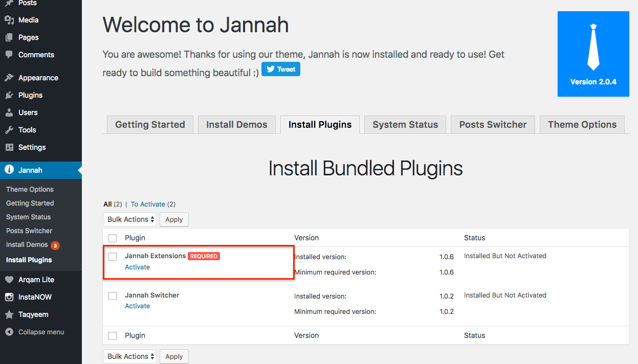Click the Status column header in table footer
Screen dimensions: 638x364
[x=474, y=335]
